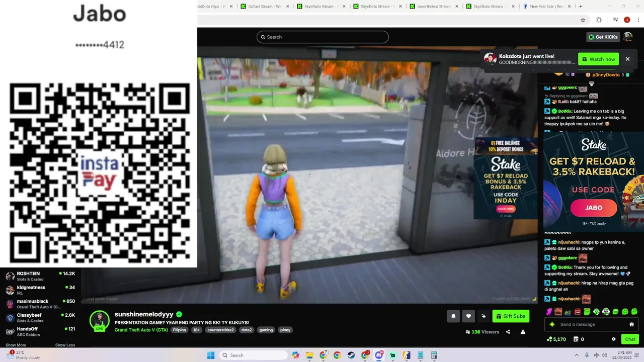
Task: Open maximusblack channel in sidebar
Action: pos(40,304)
